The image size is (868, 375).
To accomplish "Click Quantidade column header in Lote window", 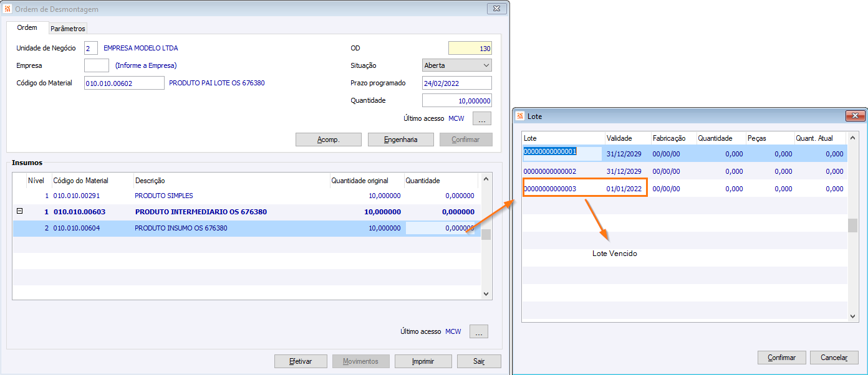I will click(721, 138).
